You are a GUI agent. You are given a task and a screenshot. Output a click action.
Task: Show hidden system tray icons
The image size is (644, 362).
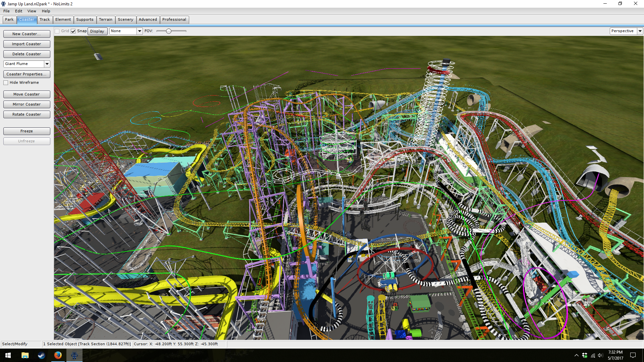click(x=576, y=355)
